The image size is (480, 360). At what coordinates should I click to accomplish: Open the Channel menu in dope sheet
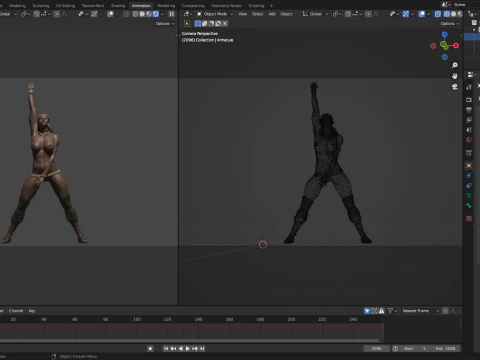click(16, 311)
